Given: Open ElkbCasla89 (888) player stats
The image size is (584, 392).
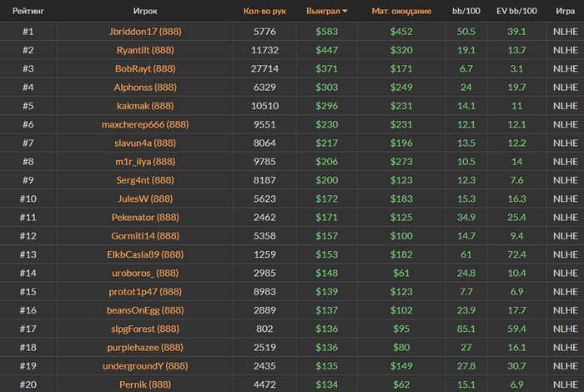Looking at the screenshot, I should [x=145, y=254].
